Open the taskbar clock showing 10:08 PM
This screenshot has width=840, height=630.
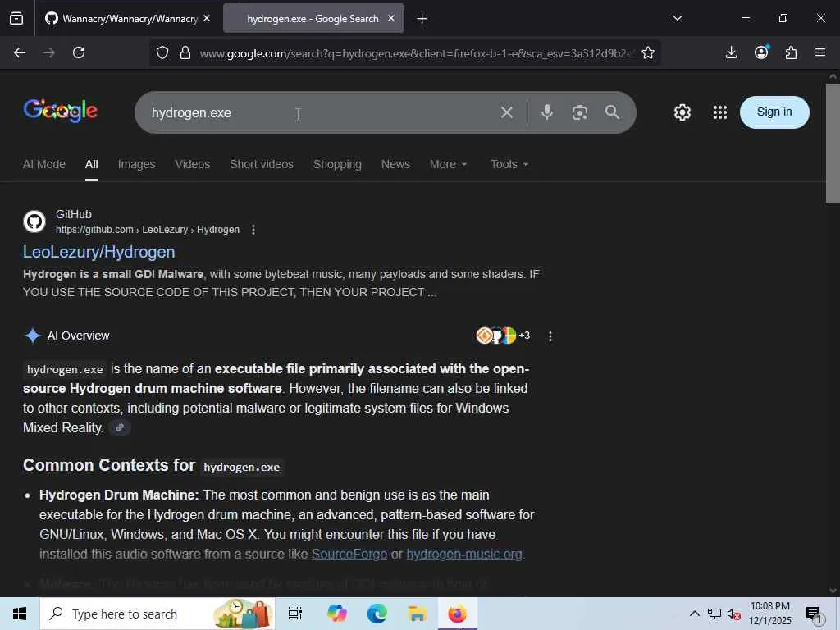coord(769,614)
